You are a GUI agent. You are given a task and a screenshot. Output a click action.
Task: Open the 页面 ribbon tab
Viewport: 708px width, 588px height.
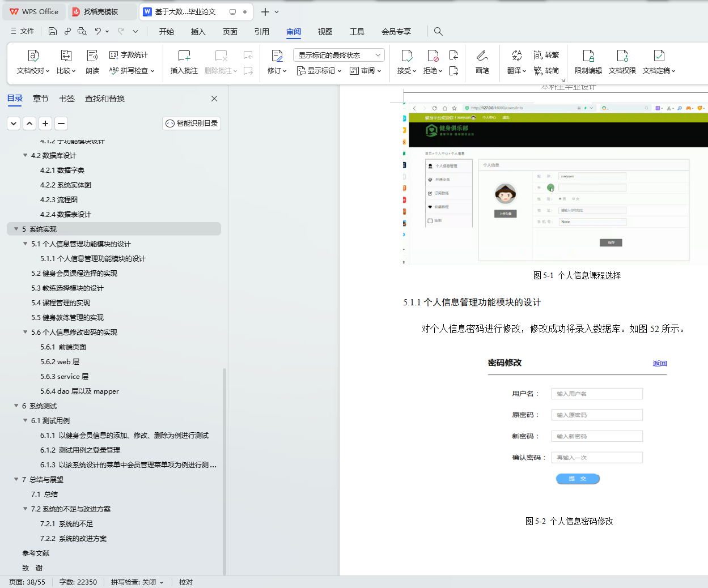(230, 32)
